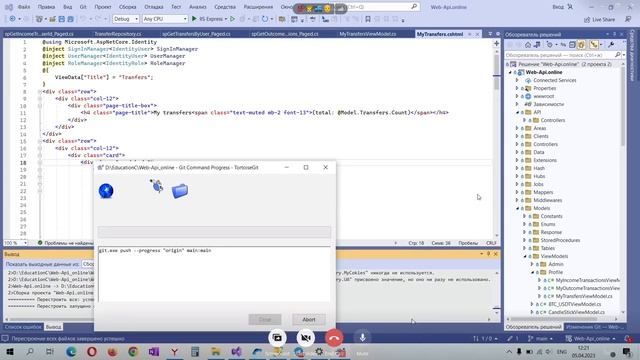Click Start Without Debugging outline play icon

point(232,19)
